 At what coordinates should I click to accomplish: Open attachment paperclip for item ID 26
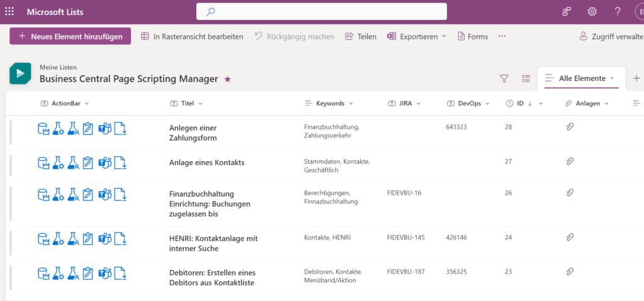pyautogui.click(x=570, y=192)
